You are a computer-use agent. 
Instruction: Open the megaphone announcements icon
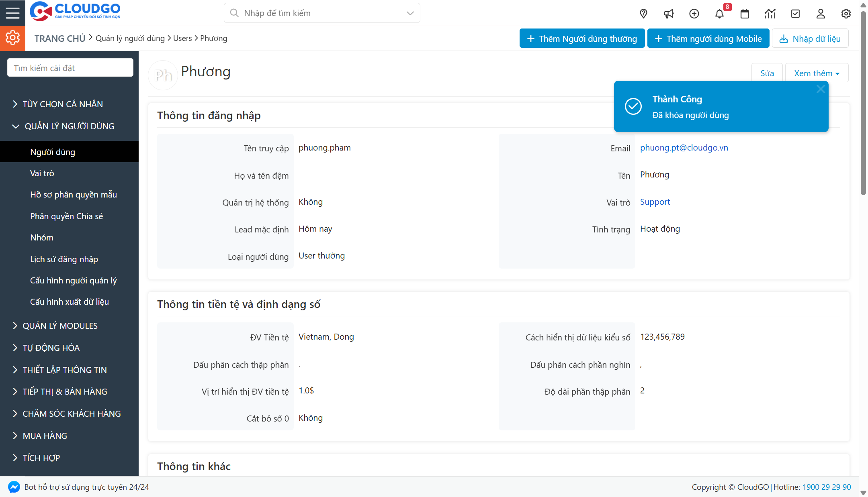(x=669, y=14)
